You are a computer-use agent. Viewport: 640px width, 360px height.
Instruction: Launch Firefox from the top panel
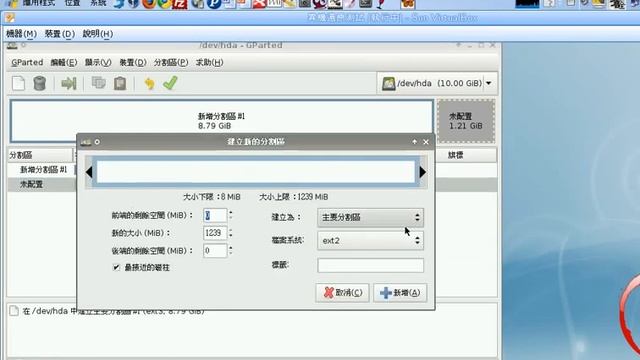tap(149, 4)
